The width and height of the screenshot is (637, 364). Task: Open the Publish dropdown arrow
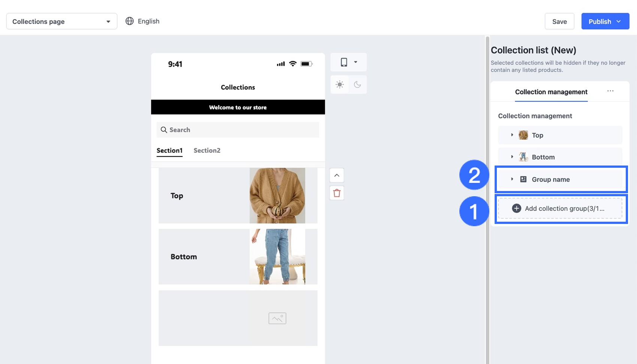619,21
